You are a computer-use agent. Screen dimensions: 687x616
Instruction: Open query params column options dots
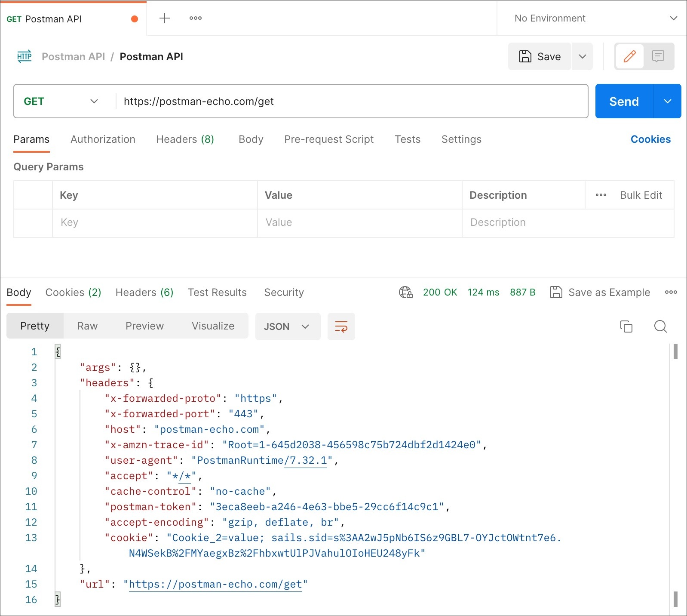click(601, 195)
